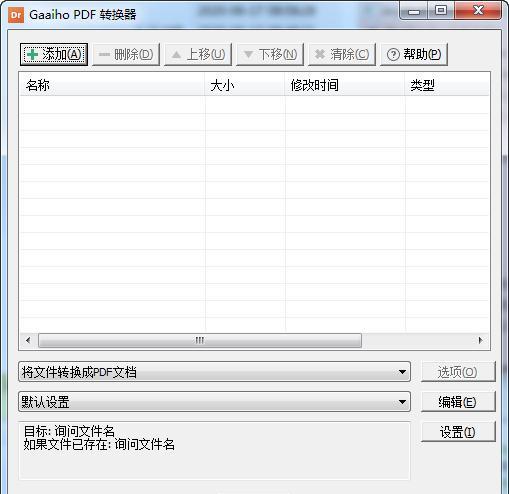The height and width of the screenshot is (494, 509).
Task: Click the Gaaiho Dr application icon in title bar
Action: pyautogui.click(x=16, y=15)
